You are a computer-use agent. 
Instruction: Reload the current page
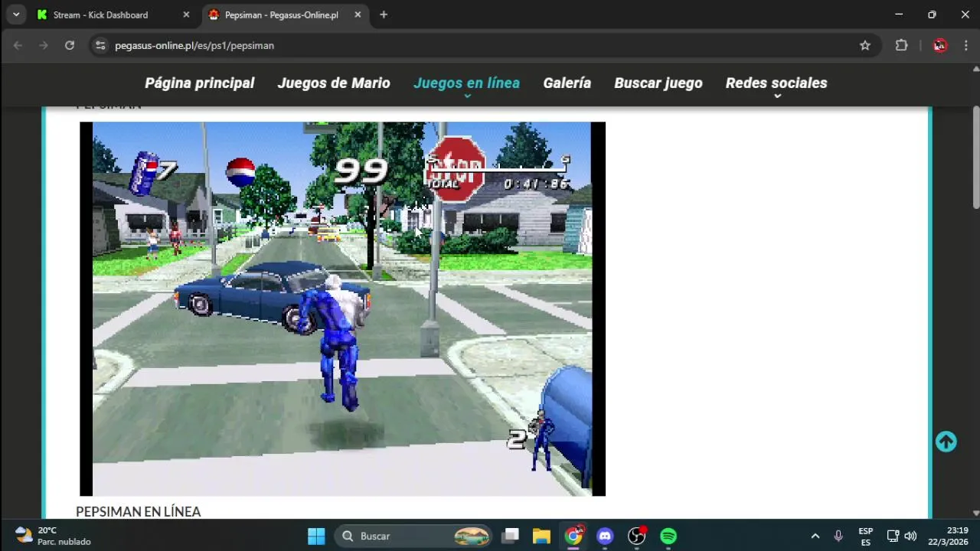click(70, 45)
